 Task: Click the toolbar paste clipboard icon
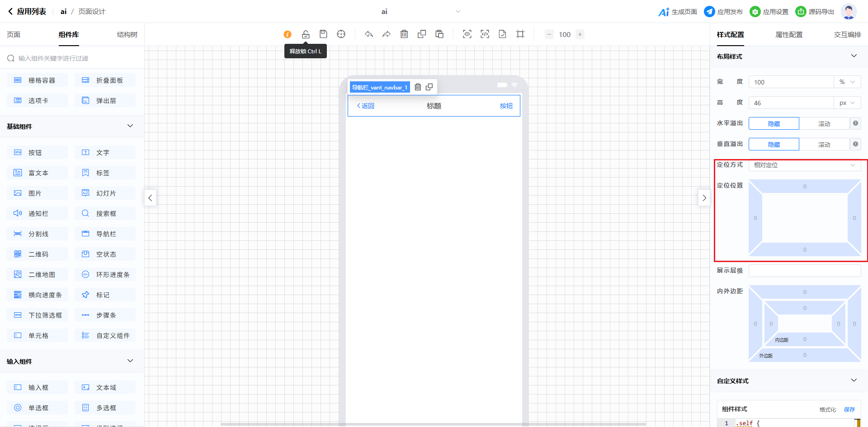pos(439,34)
